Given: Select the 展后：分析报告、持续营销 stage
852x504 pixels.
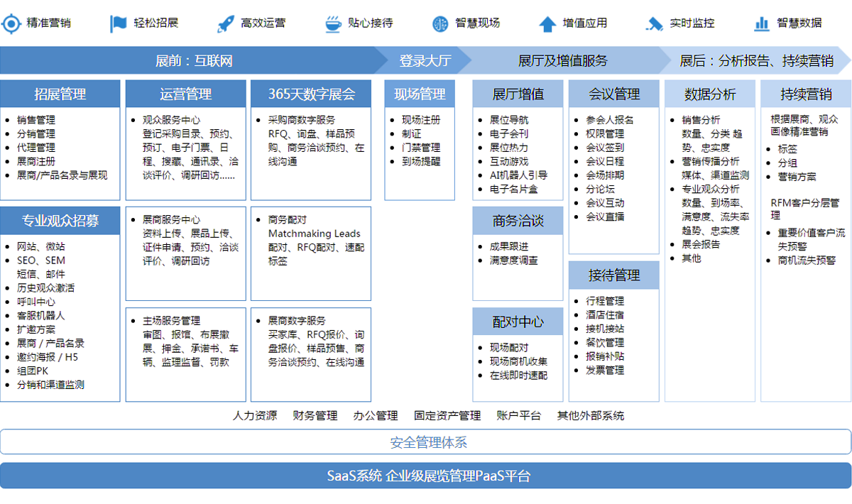Looking at the screenshot, I should pos(757,60).
